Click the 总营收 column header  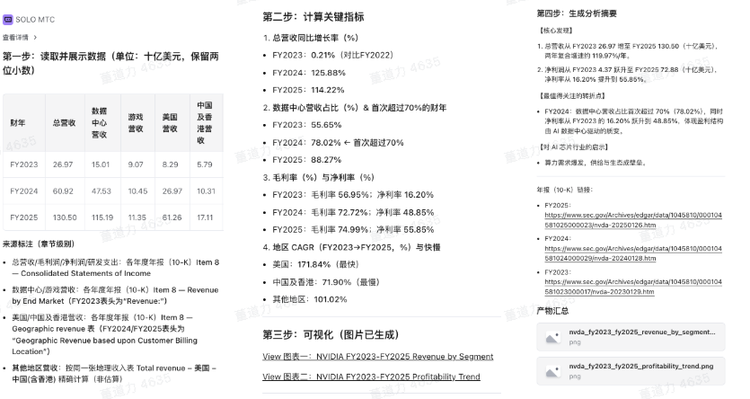coord(64,123)
